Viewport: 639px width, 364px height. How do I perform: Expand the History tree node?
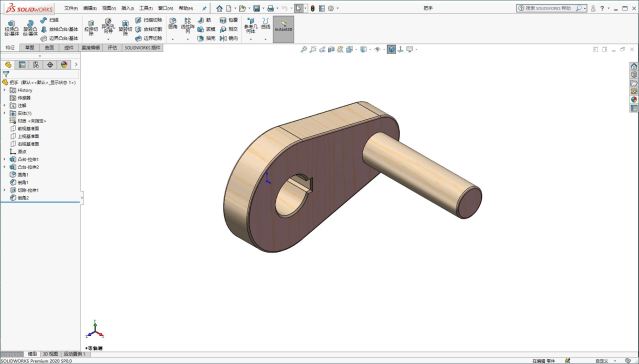click(x=5, y=90)
